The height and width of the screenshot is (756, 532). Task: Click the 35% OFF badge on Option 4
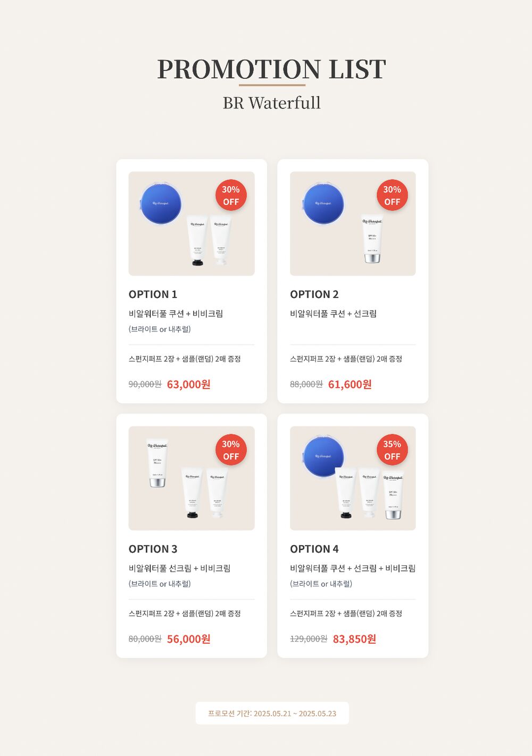(x=392, y=450)
